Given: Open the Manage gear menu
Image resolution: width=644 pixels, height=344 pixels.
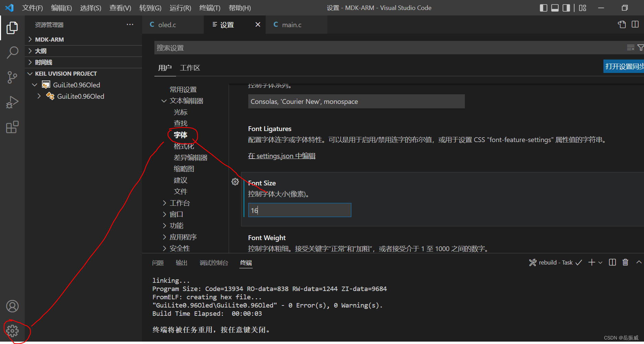Looking at the screenshot, I should tap(12, 331).
